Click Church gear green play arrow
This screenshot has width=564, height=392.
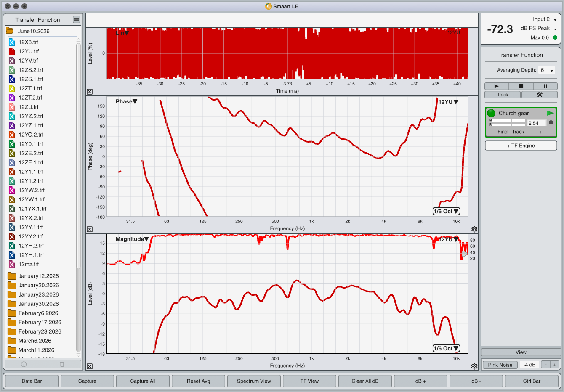[x=551, y=113]
